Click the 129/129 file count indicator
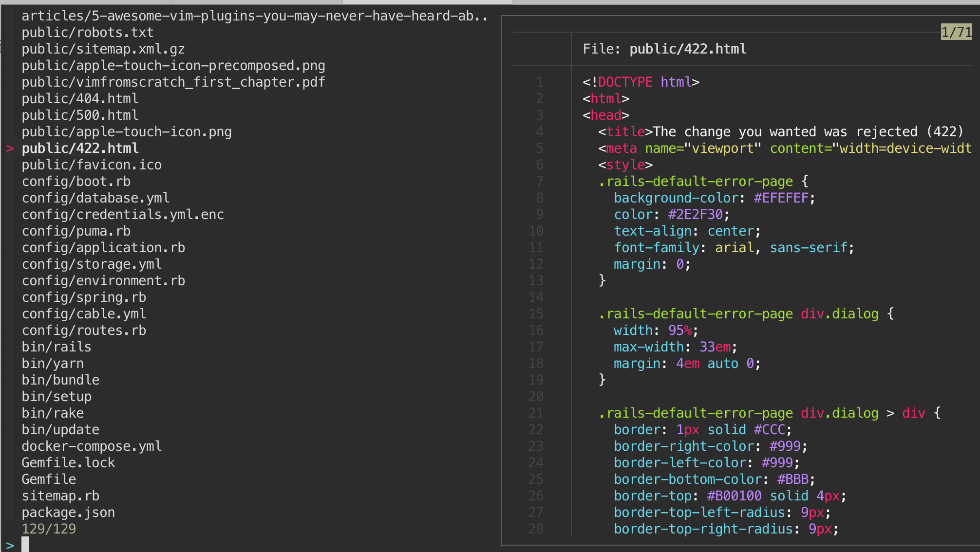Viewport: 980px width, 552px height. [49, 529]
